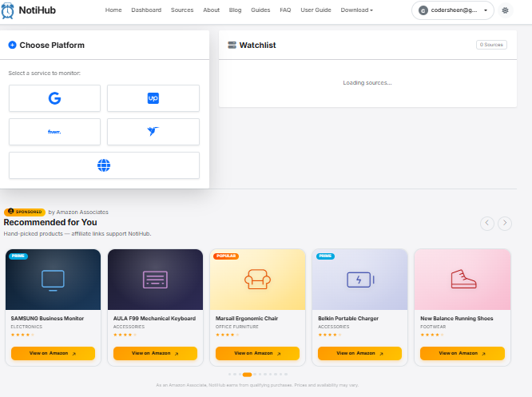Go to previous recommended products
This screenshot has height=397, width=532.
487,224
